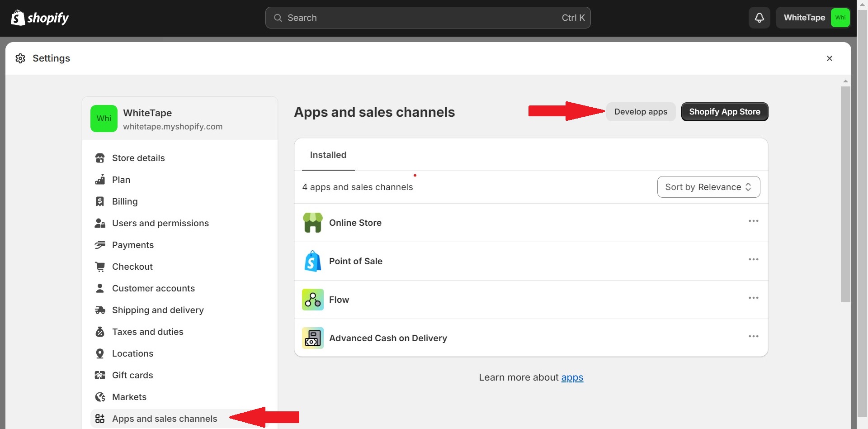The image size is (868, 429).
Task: Click the Markets globe icon
Action: 100,397
